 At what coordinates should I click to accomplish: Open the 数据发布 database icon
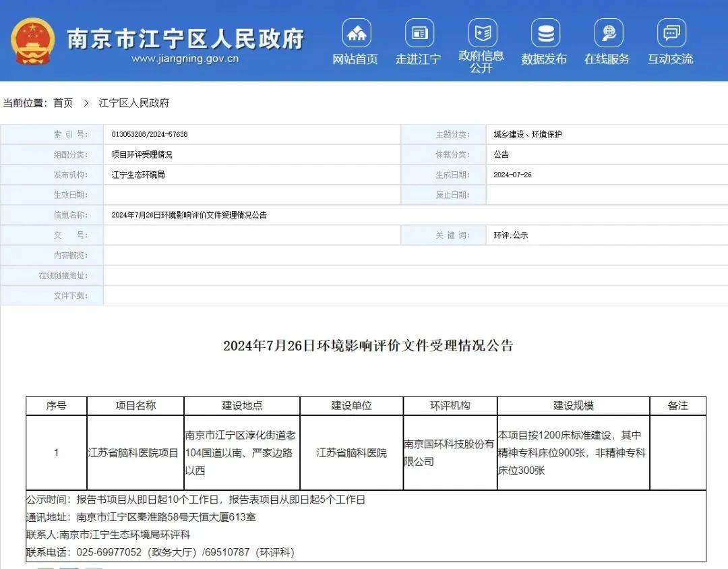545,32
